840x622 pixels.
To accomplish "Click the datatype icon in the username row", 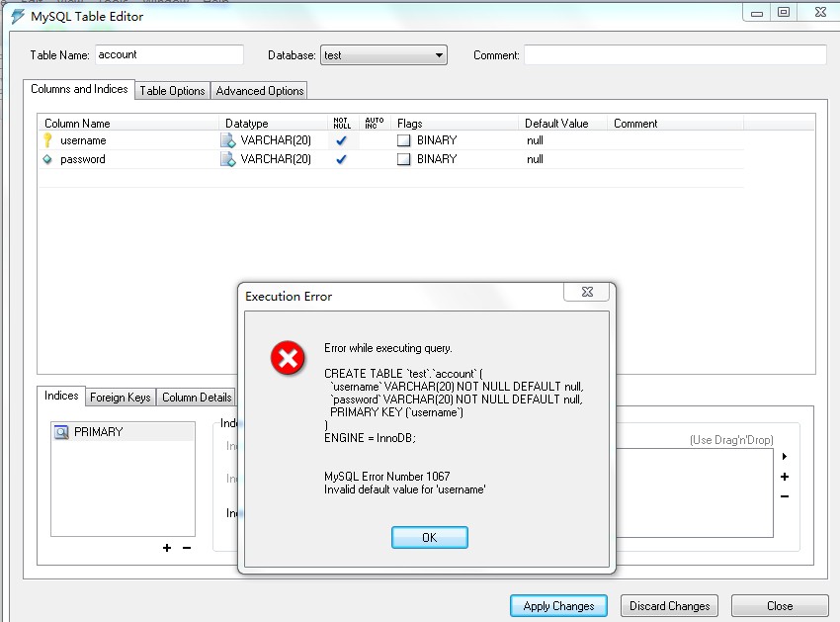I will [x=227, y=140].
